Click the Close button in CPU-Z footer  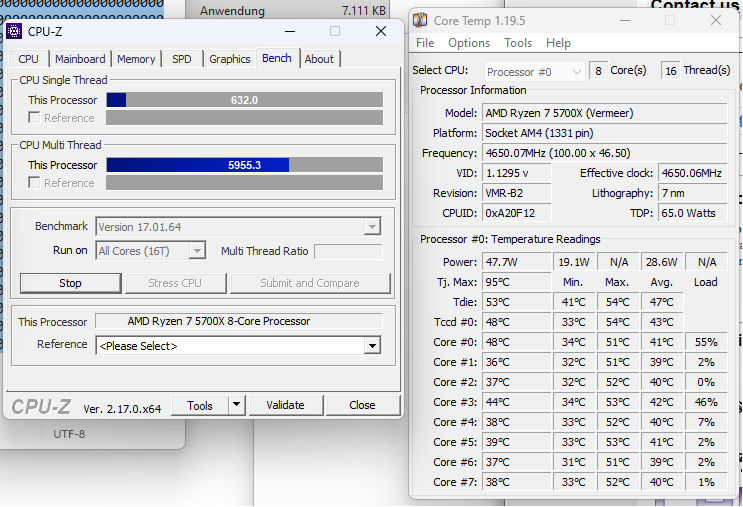click(x=362, y=406)
